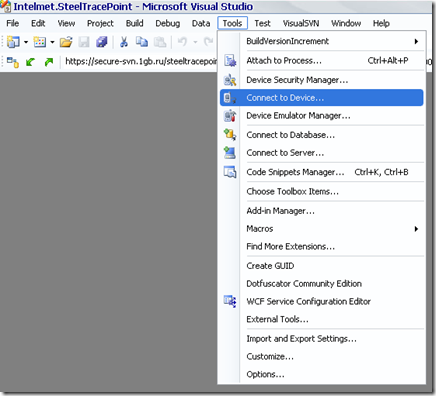436x396 pixels.
Task: Open the Window menu
Action: coord(346,23)
